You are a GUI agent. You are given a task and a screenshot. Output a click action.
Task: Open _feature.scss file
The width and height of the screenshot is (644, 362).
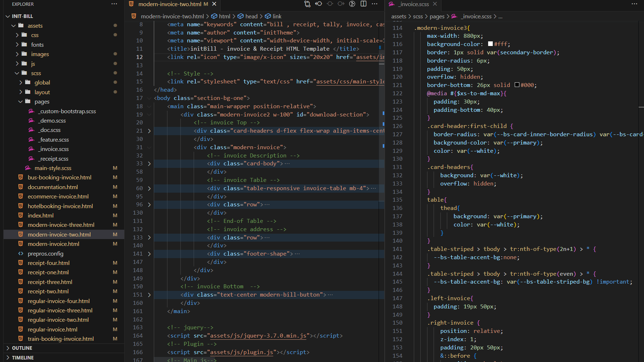tap(53, 139)
